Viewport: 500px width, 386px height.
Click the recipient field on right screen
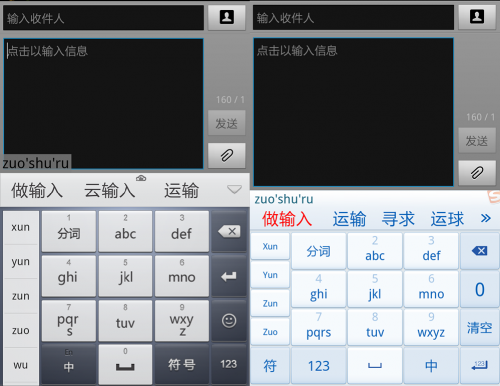353,17
